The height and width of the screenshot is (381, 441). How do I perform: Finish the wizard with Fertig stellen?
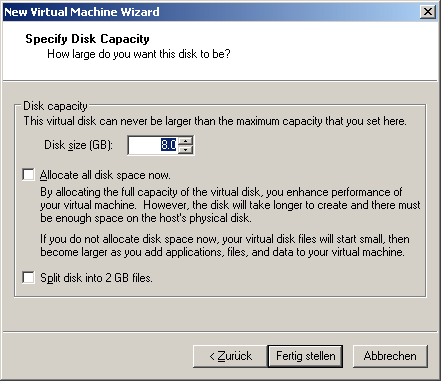click(x=305, y=356)
